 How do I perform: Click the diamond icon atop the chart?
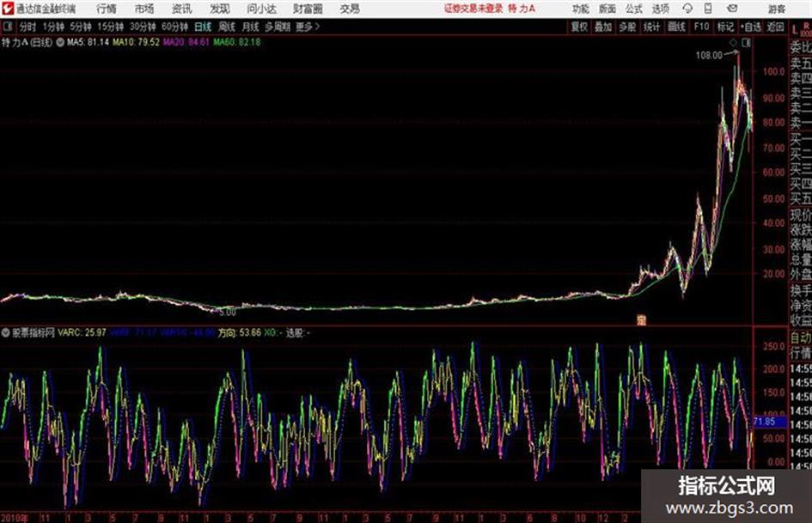pos(733,43)
